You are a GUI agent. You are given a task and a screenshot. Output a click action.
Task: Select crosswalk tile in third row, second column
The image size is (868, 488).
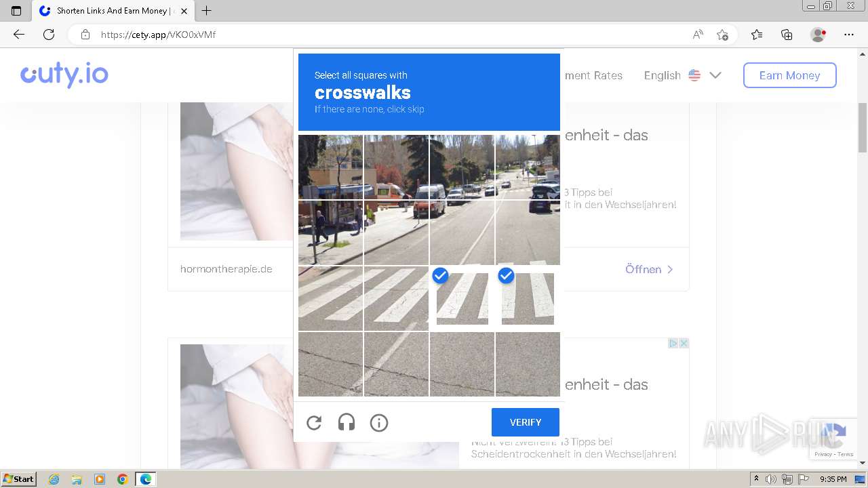pos(396,298)
